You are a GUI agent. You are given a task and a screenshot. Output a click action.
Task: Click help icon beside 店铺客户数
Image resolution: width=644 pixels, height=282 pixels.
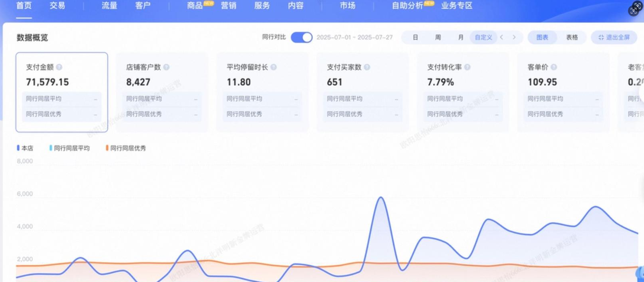click(x=166, y=67)
